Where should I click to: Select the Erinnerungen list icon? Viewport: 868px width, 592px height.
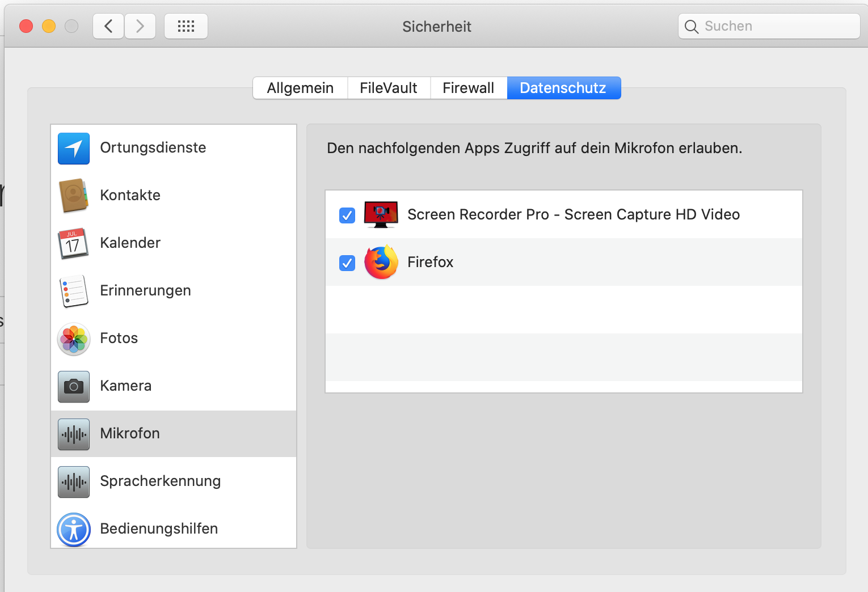[74, 291]
